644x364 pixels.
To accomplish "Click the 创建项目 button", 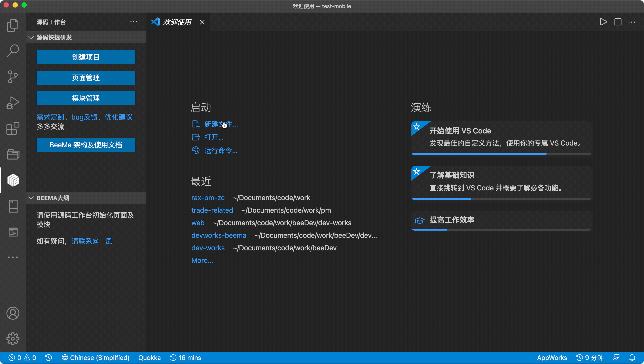I will [x=86, y=57].
